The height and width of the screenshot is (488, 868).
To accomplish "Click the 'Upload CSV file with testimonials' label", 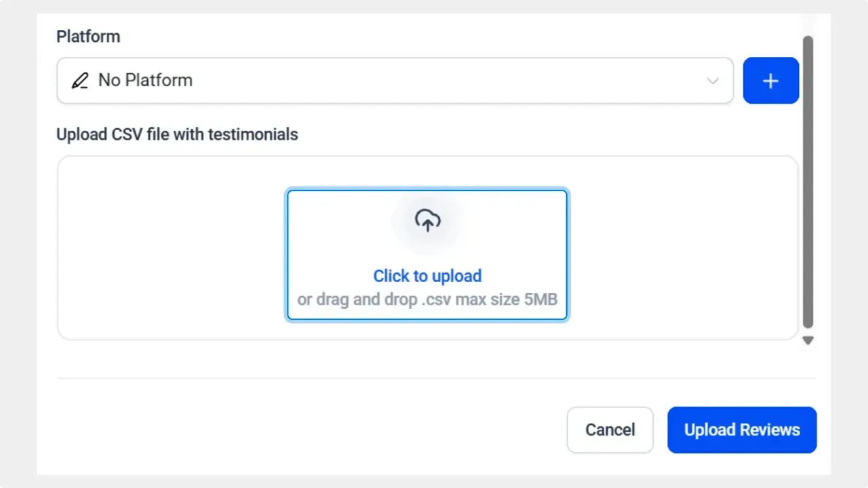I will pos(177,134).
